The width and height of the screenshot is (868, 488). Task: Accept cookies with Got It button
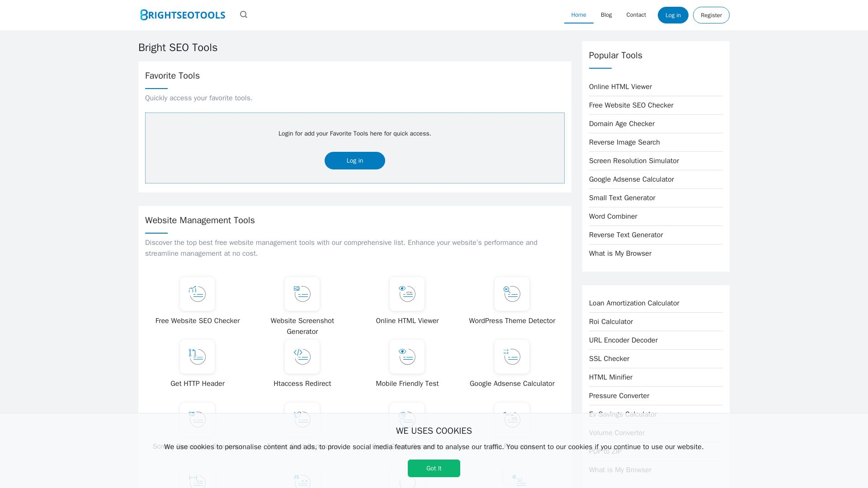click(x=434, y=469)
